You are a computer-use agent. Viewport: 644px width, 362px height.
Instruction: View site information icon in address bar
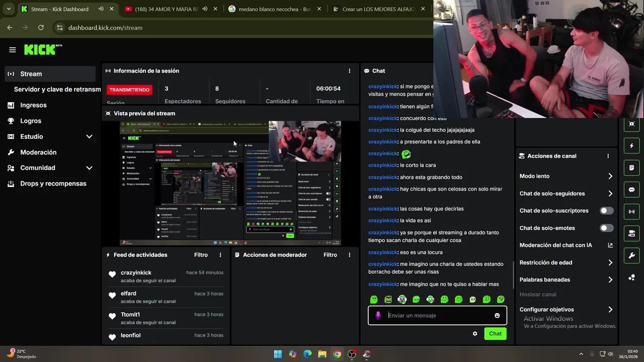point(59,28)
